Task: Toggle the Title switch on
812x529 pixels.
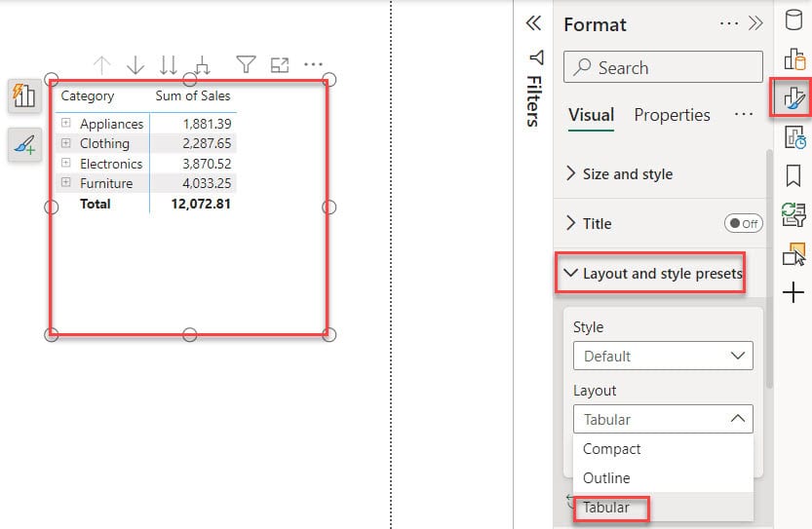Action: point(743,224)
